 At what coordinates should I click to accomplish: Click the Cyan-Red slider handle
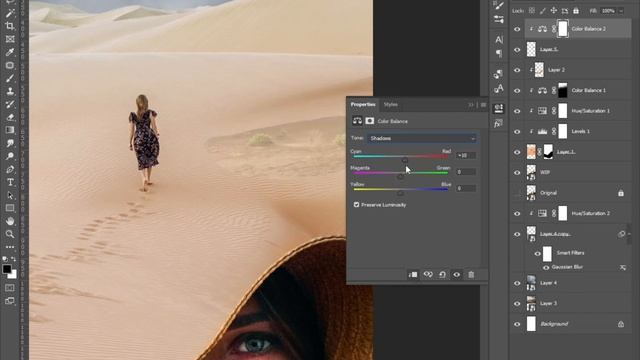pyautogui.click(x=404, y=160)
